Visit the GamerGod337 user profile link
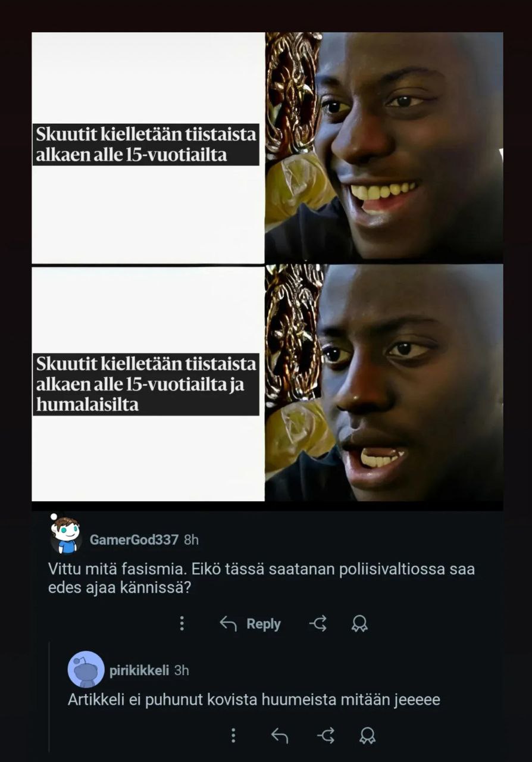This screenshot has width=532, height=762. tap(134, 540)
